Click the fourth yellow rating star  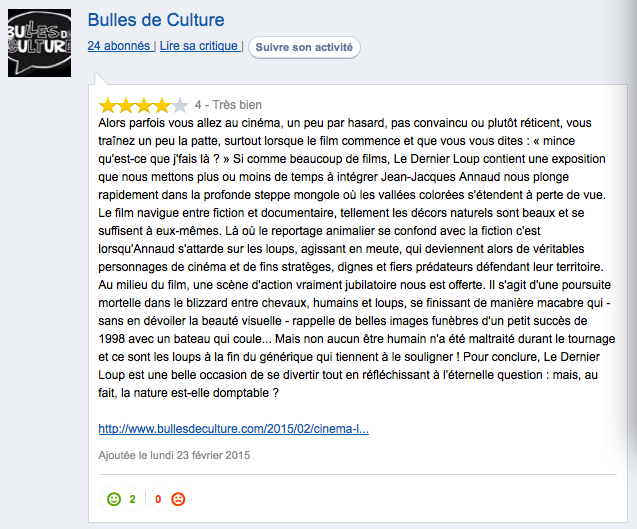click(162, 104)
